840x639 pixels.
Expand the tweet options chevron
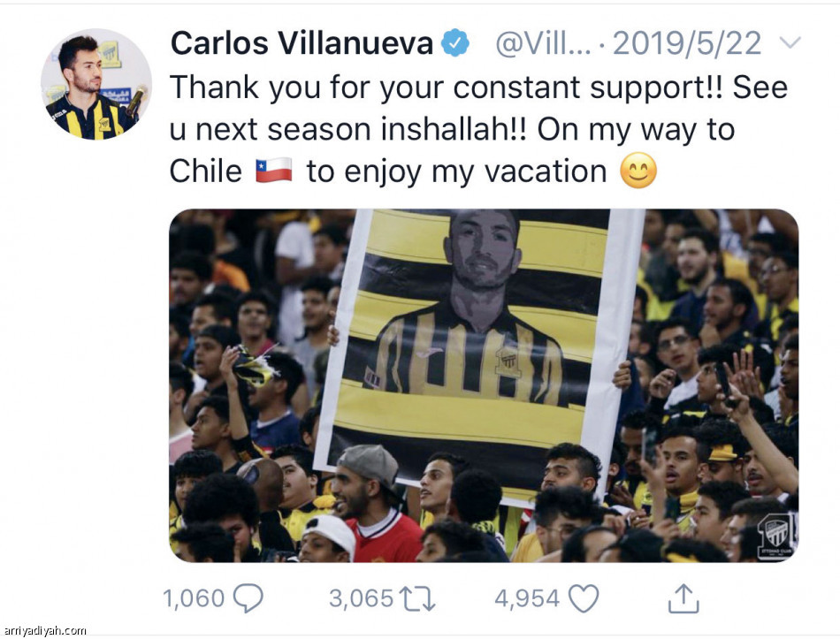click(x=791, y=42)
